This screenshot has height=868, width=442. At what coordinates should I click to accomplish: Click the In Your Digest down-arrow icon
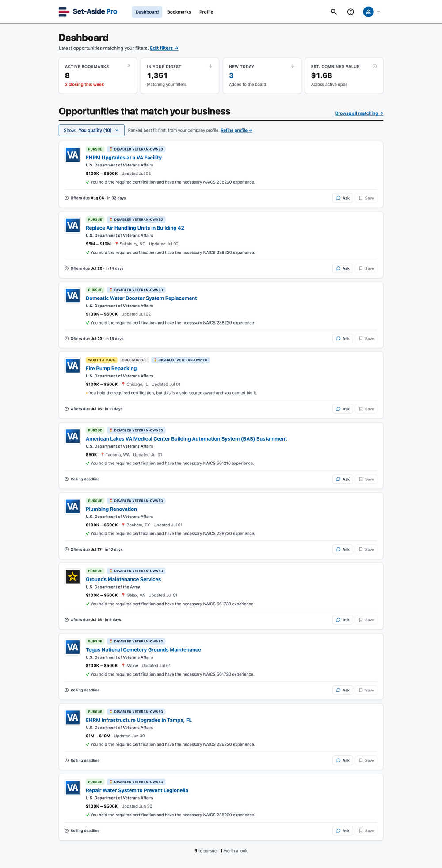pos(210,66)
